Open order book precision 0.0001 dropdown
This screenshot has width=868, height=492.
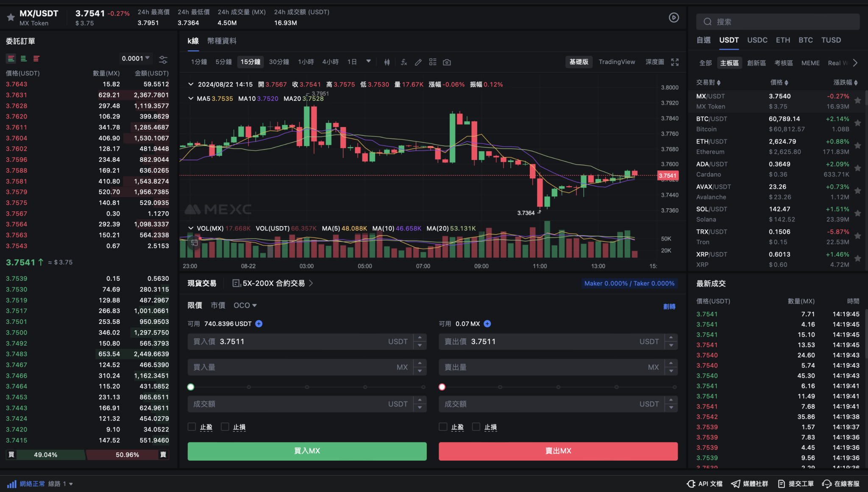click(x=136, y=58)
